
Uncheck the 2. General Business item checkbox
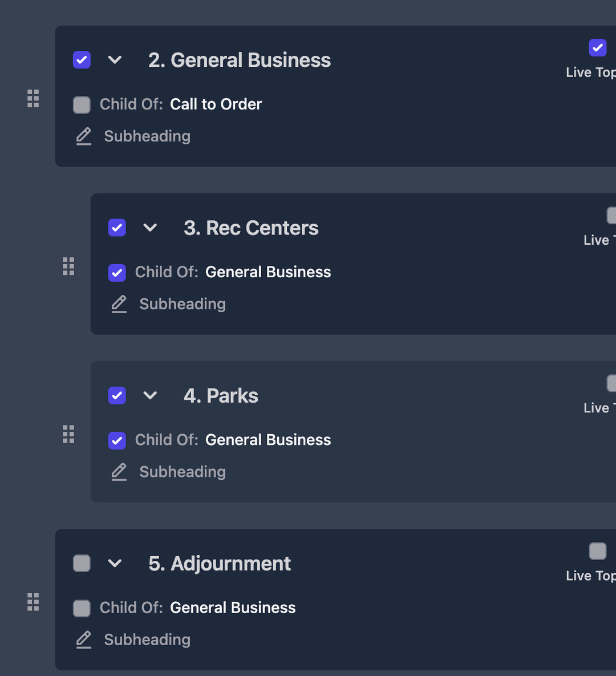coord(82,60)
